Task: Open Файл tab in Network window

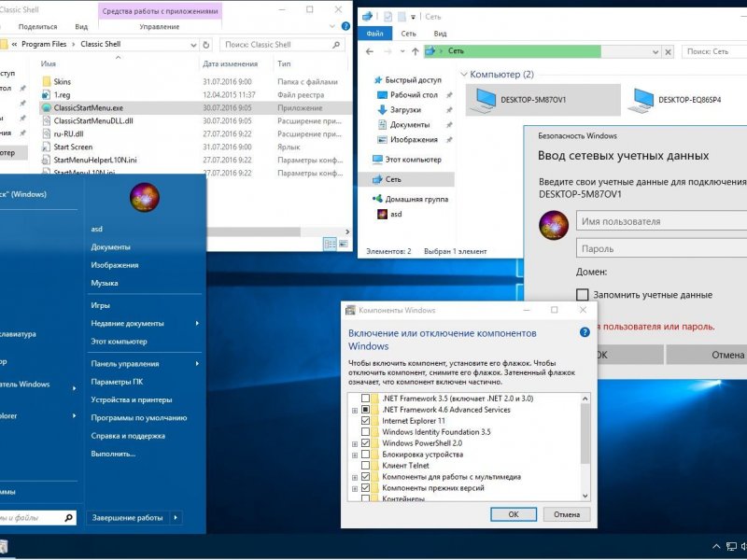Action: (375, 34)
